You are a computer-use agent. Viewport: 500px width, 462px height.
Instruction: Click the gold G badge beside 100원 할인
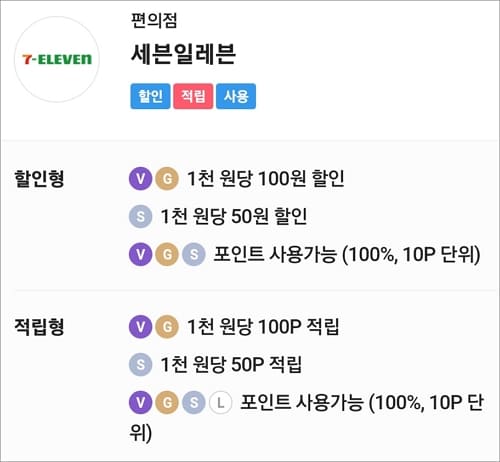(167, 179)
